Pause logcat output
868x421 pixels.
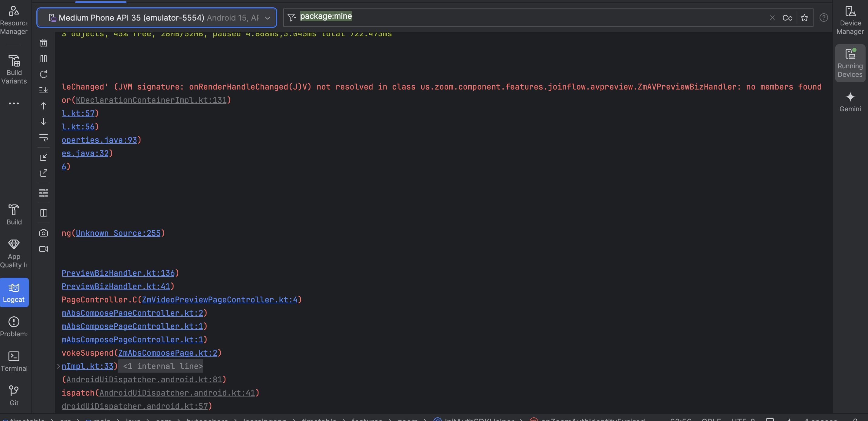44,59
